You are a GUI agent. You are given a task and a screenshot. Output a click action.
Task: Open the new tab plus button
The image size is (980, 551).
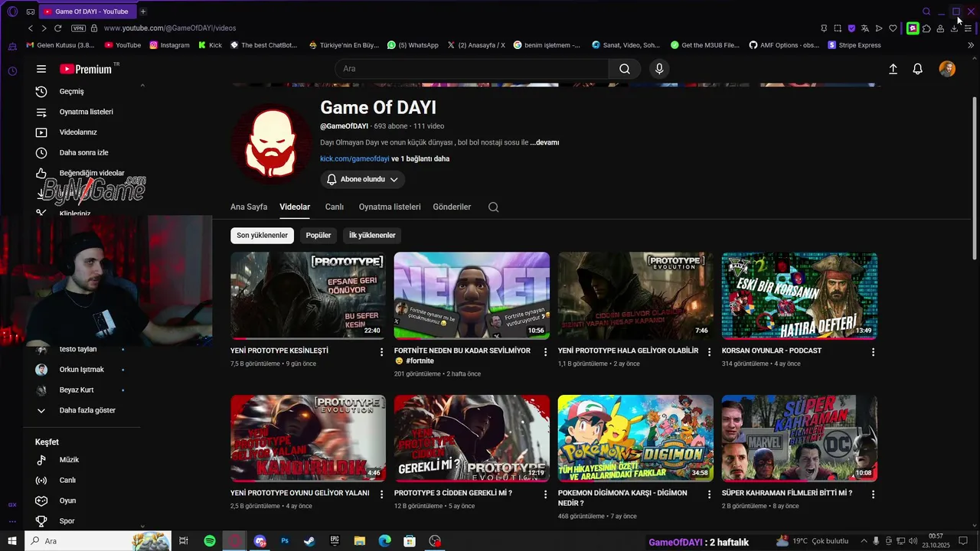click(x=143, y=11)
